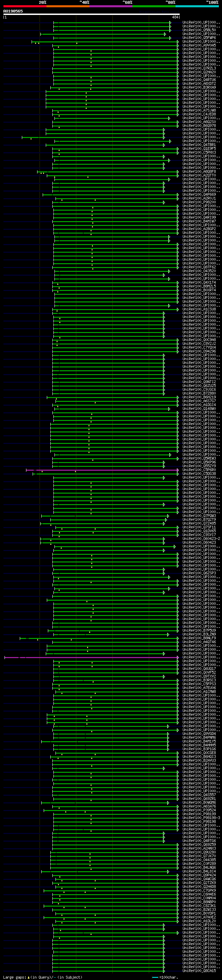Click the white query length bar
The height and width of the screenshot is (980, 222).
[x=92, y=15]
